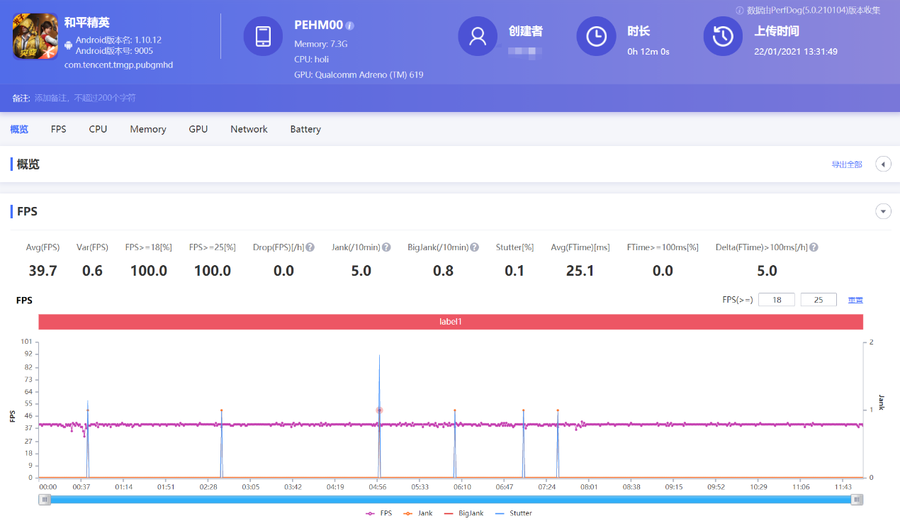Switch to the Memory tab
This screenshot has height=521, width=900.
click(x=148, y=129)
